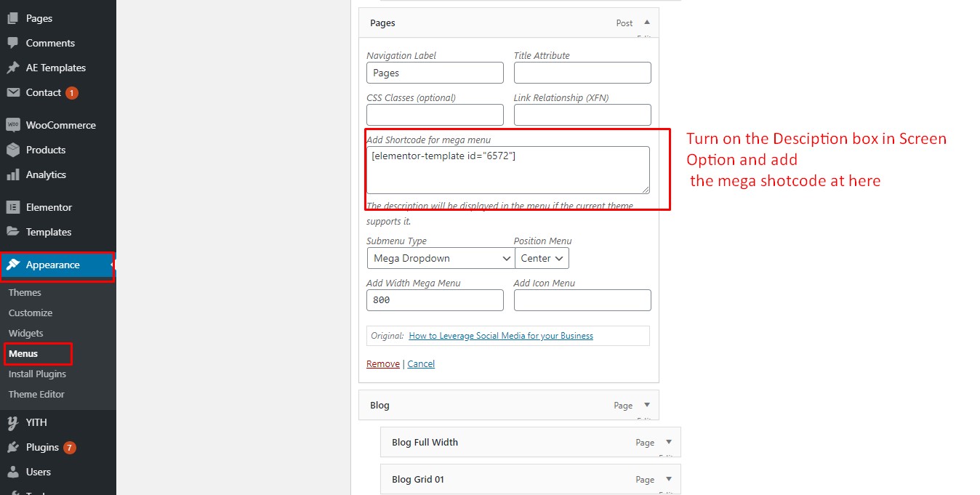980x495 pixels.
Task: Click the Comments speech bubble icon
Action: click(x=12, y=43)
